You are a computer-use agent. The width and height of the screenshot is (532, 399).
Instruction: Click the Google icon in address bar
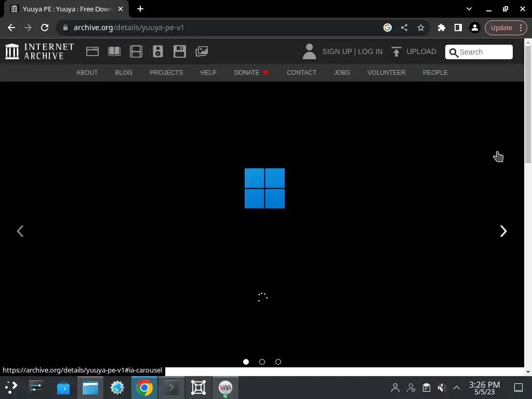tap(388, 28)
